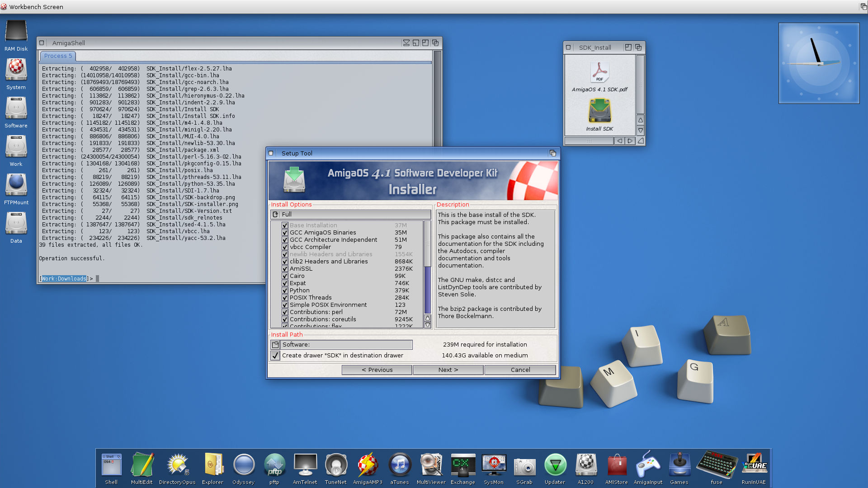Enable Create drawer SDK checkbox
The width and height of the screenshot is (868, 488).
point(276,355)
